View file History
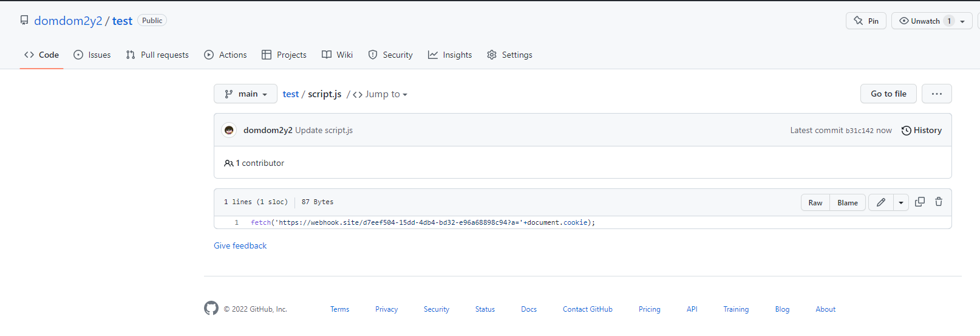 pos(922,130)
